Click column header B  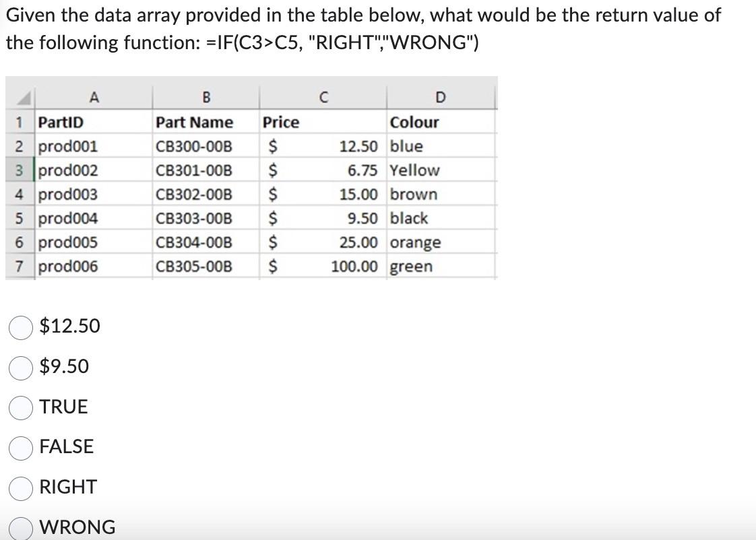(206, 96)
